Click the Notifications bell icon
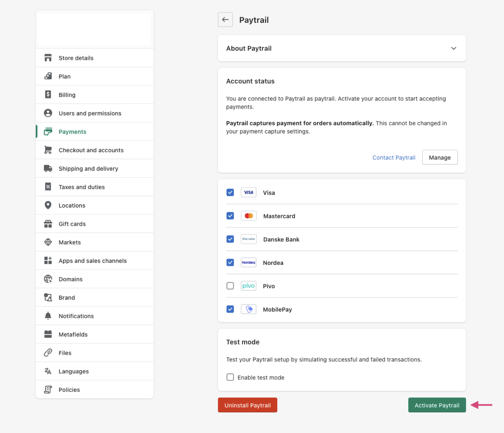The image size is (504, 433). (48, 316)
